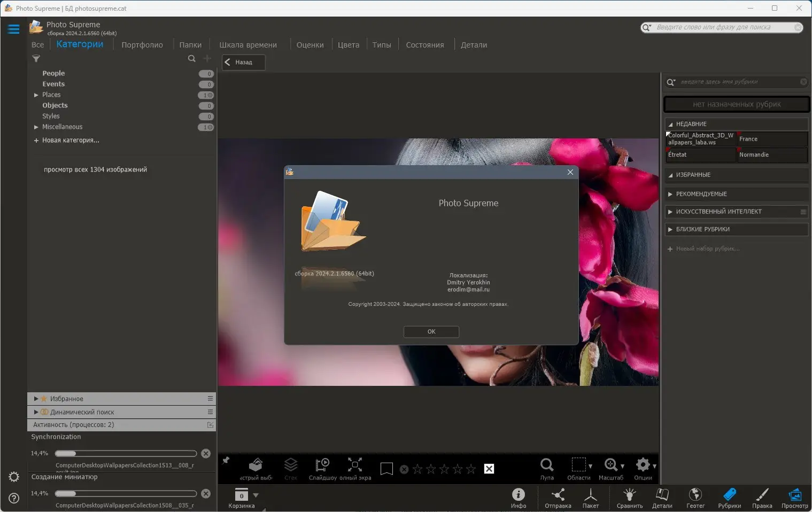Open help with the question mark icon

(14, 498)
